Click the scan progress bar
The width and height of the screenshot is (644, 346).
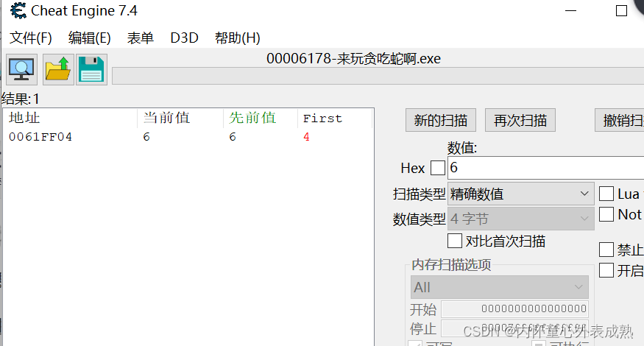pyautogui.click(x=378, y=76)
